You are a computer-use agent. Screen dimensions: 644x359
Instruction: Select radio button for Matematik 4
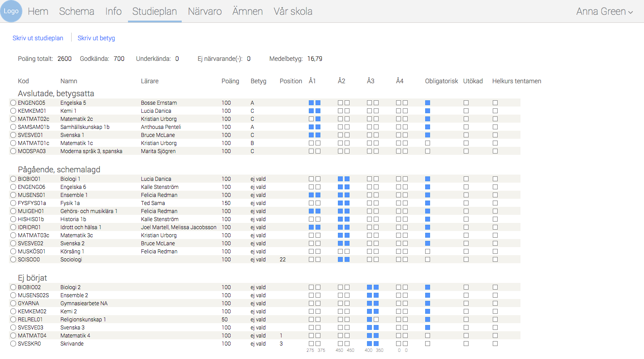click(x=13, y=336)
